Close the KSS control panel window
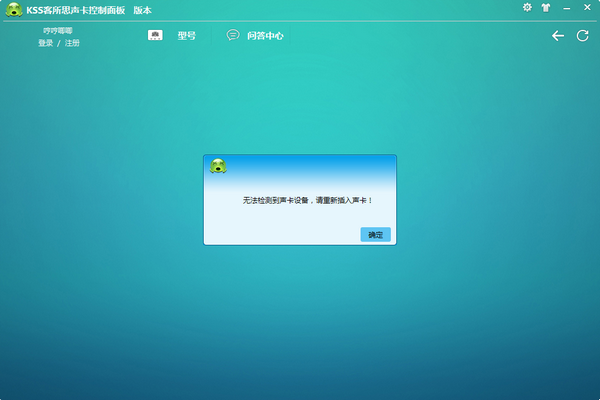Image resolution: width=600 pixels, height=400 pixels. (587, 7)
